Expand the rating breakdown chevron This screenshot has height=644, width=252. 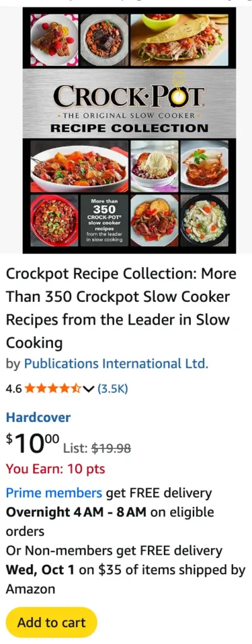pyautogui.click(x=89, y=389)
